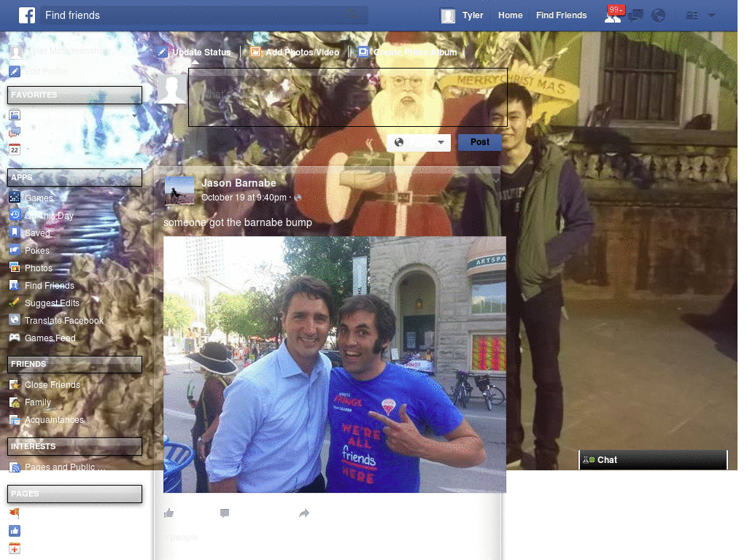Open the notifications globe icon
The height and width of the screenshot is (560, 747).
pyautogui.click(x=659, y=16)
